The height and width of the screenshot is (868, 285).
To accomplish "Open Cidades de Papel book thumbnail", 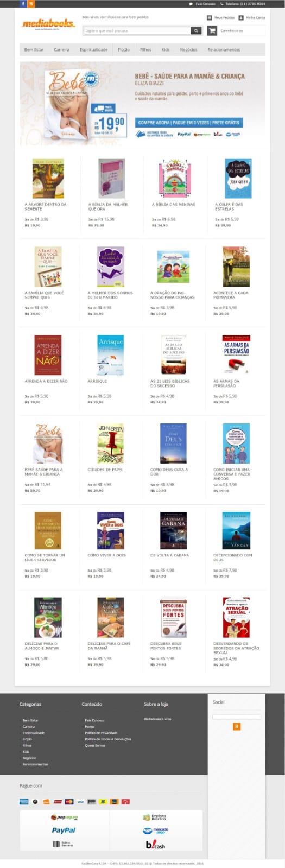I will [111, 443].
